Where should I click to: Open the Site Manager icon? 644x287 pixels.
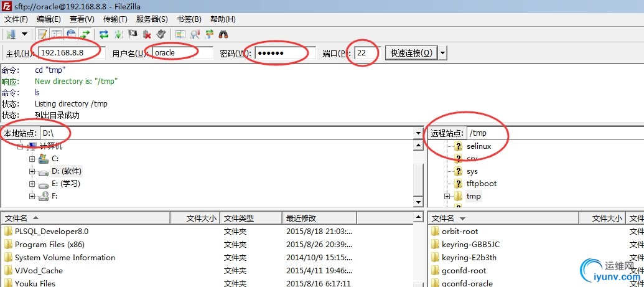click(11, 34)
